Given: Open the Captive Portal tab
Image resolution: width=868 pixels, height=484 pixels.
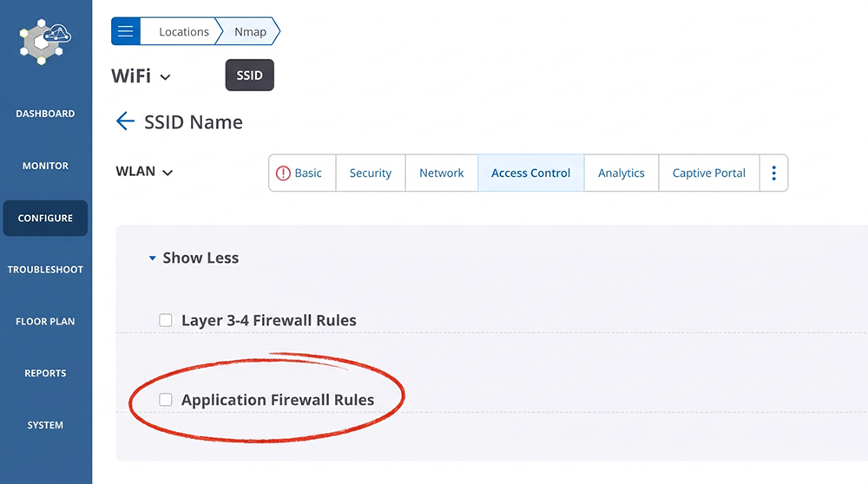Looking at the screenshot, I should 708,173.
